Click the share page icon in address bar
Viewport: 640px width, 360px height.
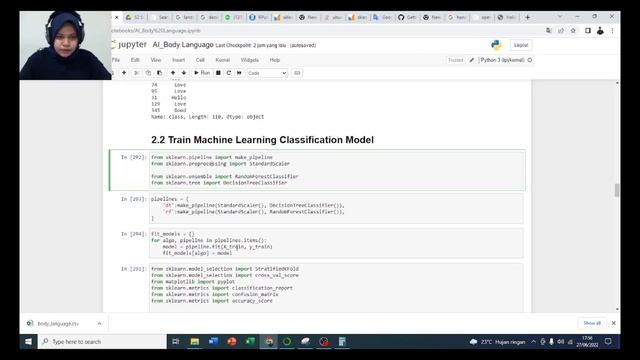coord(561,31)
